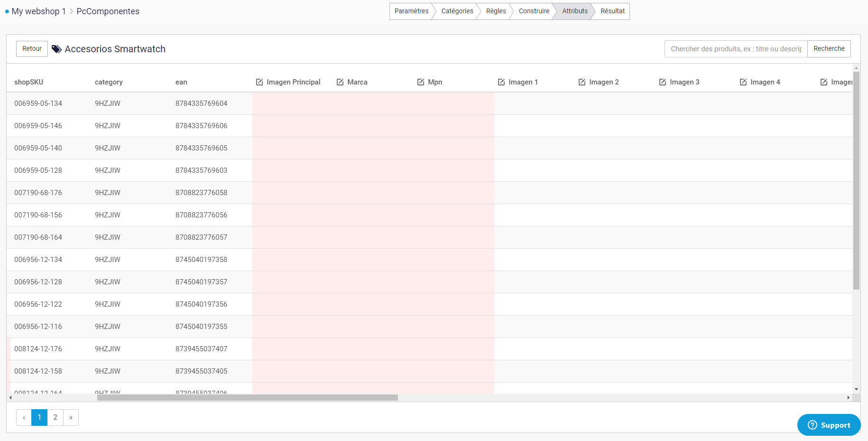This screenshot has height=441, width=868.
Task: Click EAN 8784335769604
Action: (201, 103)
